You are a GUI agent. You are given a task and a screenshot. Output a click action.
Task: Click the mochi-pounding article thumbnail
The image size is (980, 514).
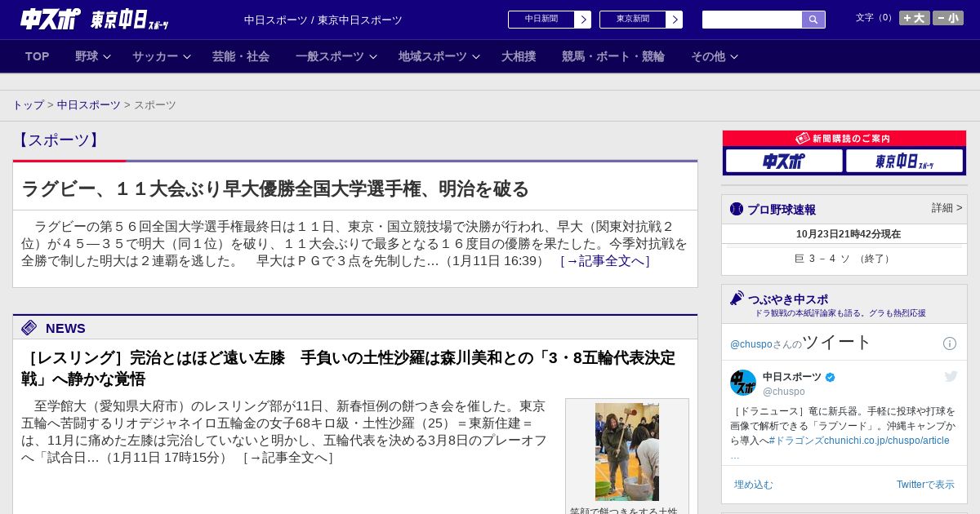point(627,452)
